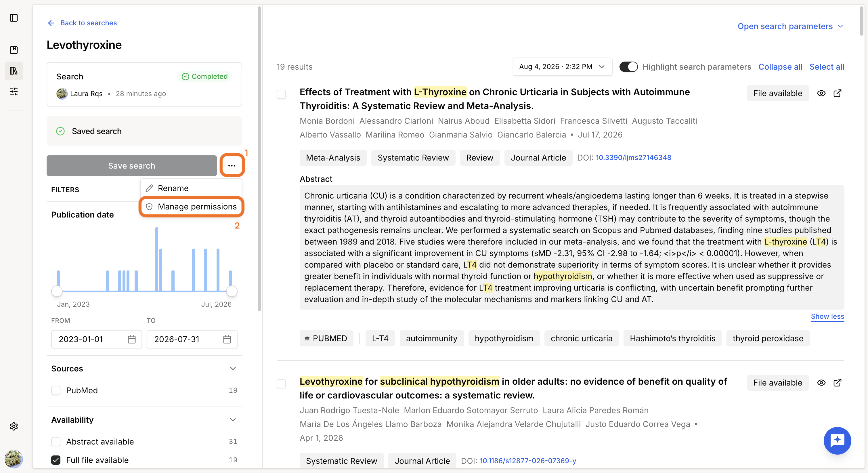Open settings gear in sidebar
The height and width of the screenshot is (473, 868).
pyautogui.click(x=14, y=426)
